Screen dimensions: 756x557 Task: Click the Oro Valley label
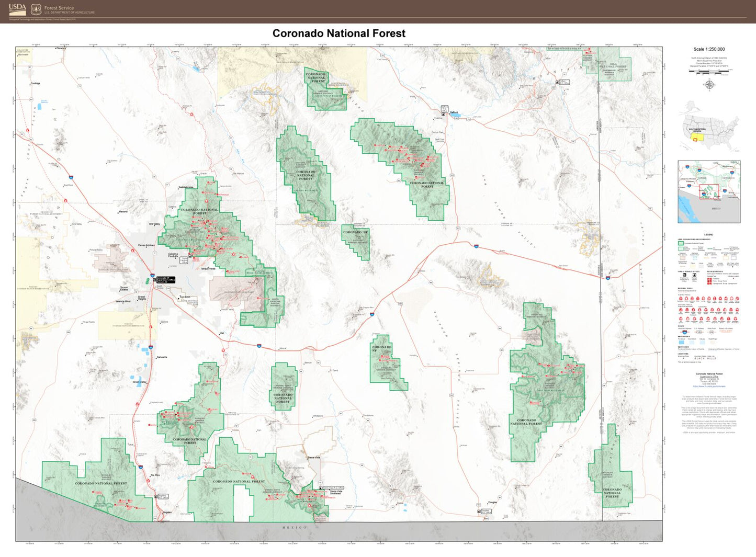154,224
